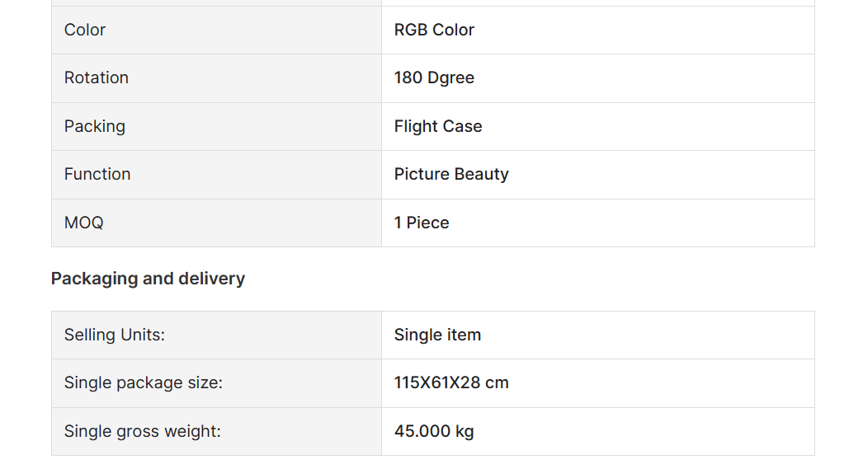This screenshot has width=868, height=469.
Task: Select the Single item value
Action: [x=437, y=335]
